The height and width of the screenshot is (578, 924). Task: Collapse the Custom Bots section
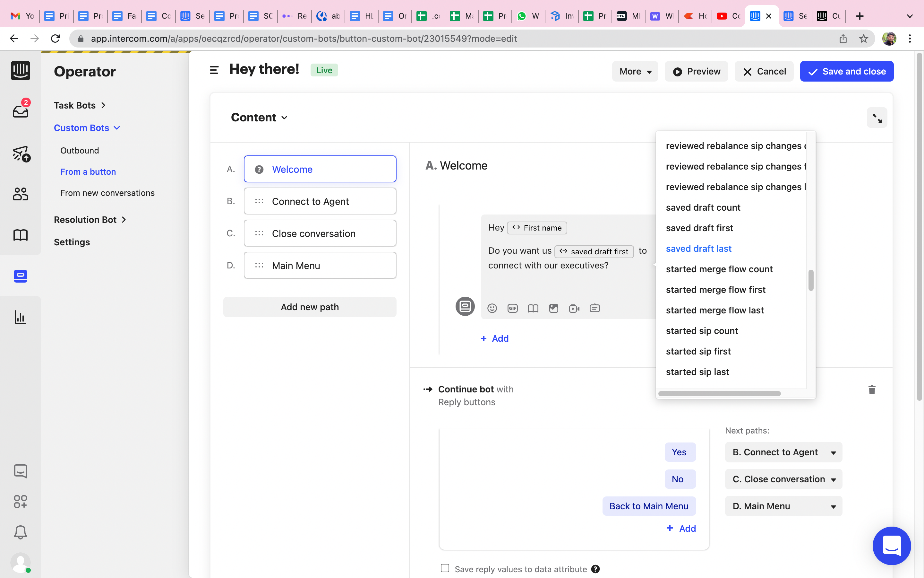pyautogui.click(x=87, y=128)
